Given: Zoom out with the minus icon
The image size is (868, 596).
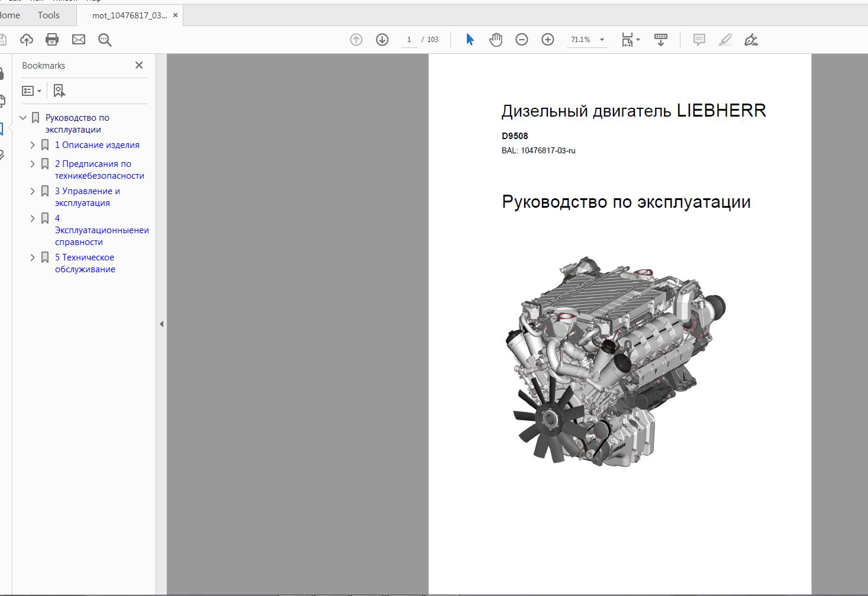Looking at the screenshot, I should [522, 40].
